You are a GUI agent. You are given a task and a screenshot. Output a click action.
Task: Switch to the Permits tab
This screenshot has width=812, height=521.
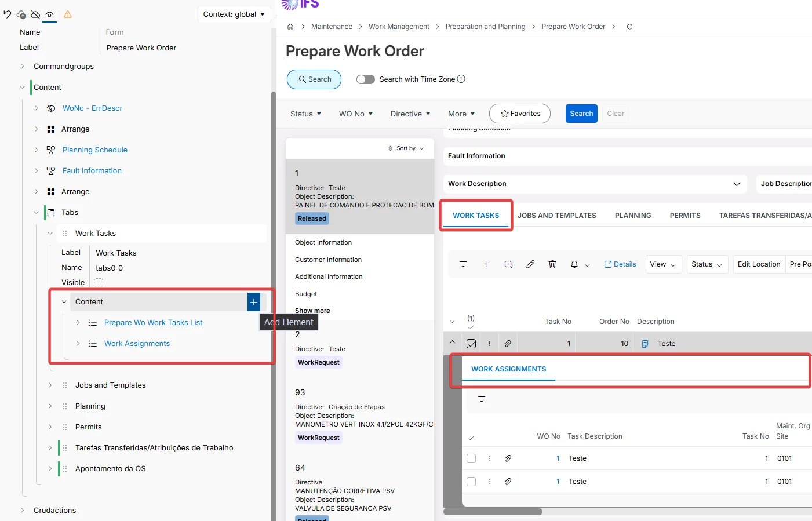point(685,216)
